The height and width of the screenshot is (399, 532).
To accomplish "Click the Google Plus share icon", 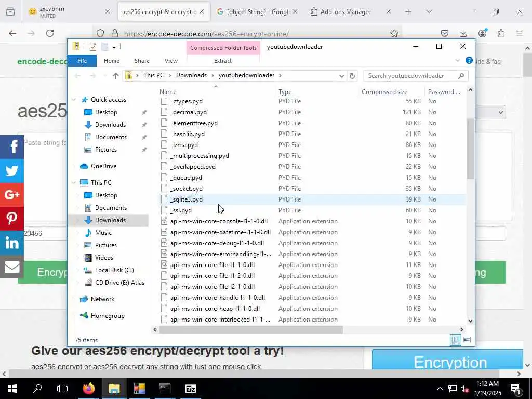I will click(x=12, y=195).
